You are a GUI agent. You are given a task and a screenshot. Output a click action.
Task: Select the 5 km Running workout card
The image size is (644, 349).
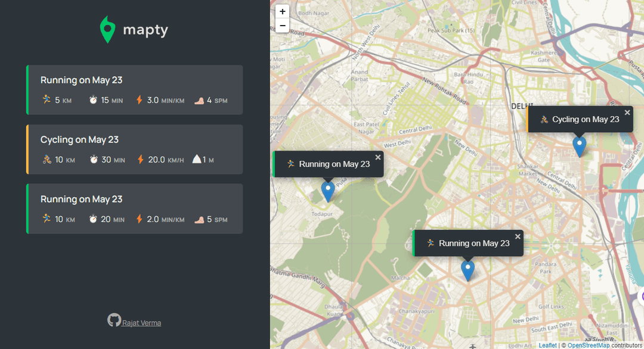point(134,90)
